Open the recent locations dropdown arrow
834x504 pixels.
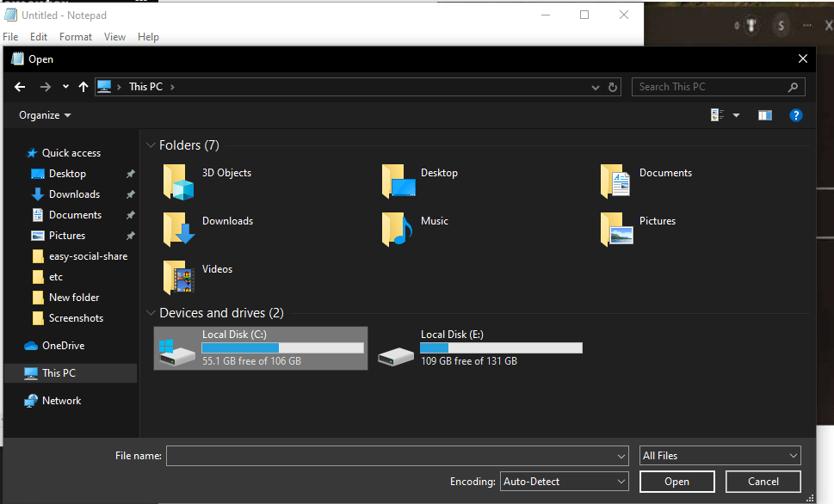click(x=65, y=87)
